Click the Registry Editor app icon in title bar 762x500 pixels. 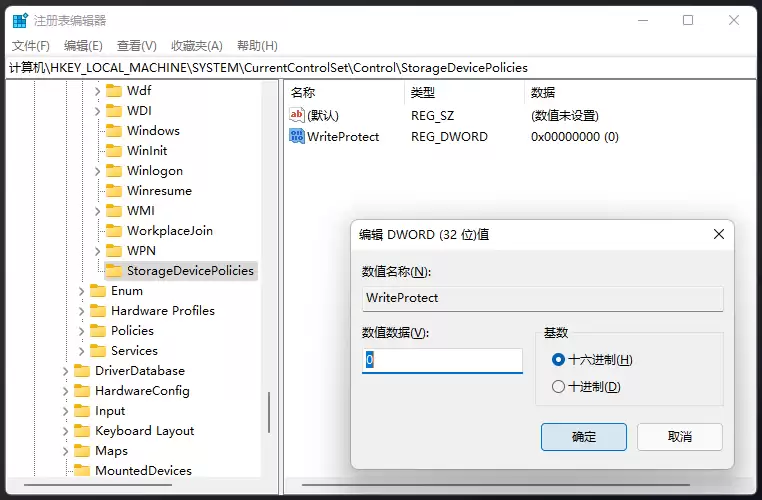click(x=20, y=20)
